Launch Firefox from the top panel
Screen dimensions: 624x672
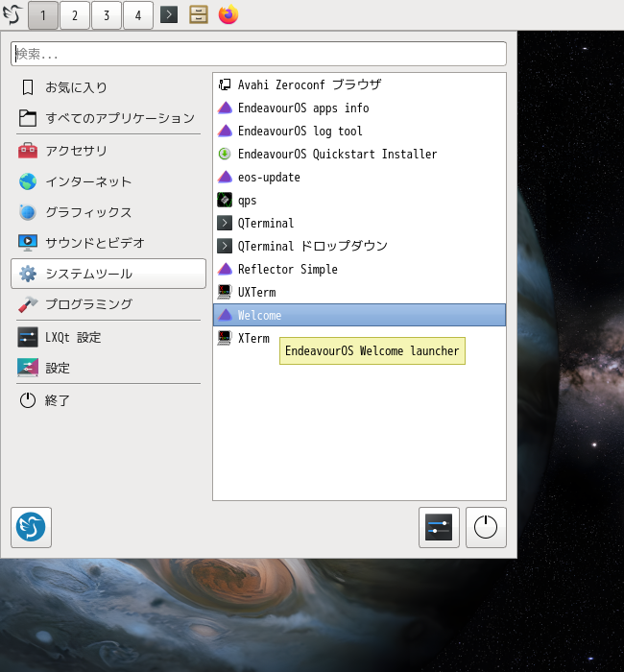[x=228, y=15]
